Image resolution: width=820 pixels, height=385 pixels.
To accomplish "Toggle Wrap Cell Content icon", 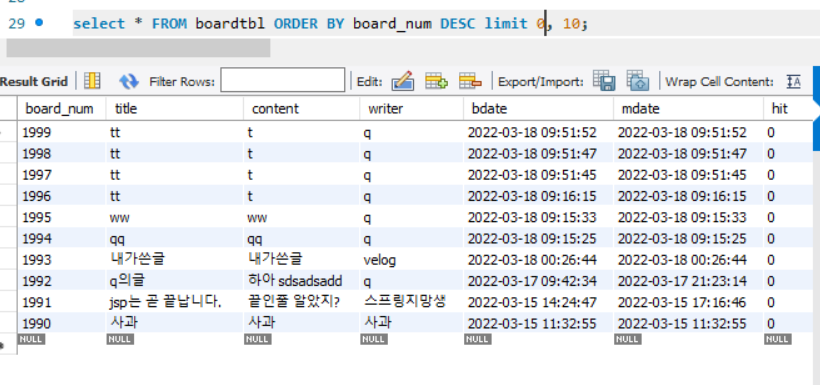I will coord(794,82).
